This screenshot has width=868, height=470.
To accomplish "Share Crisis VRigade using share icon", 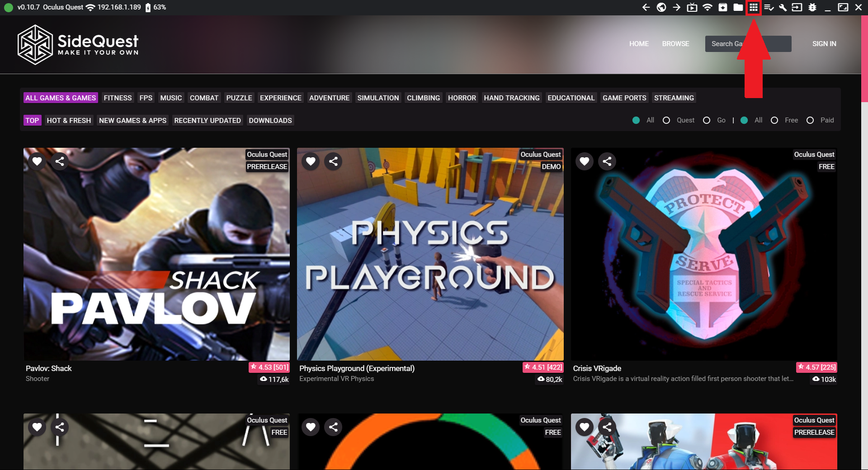I will (607, 161).
